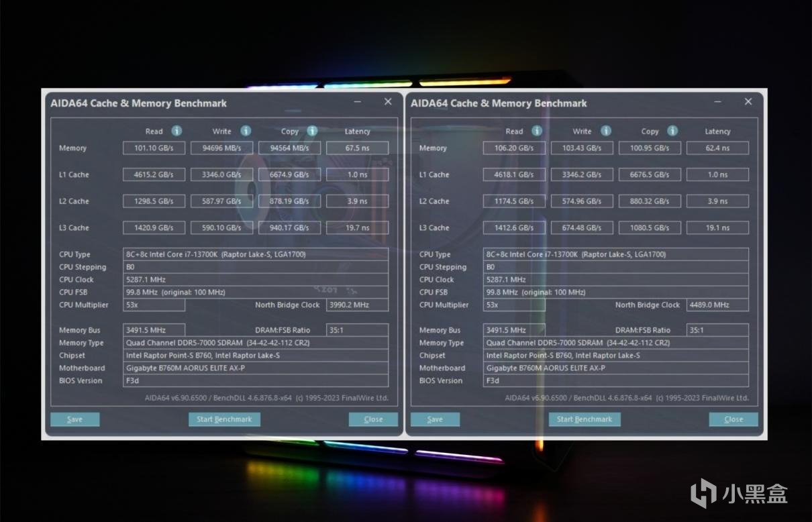812x522 pixels.
Task: Select L1 Cache Copy value 6674.9 GB/s
Action: click(289, 174)
